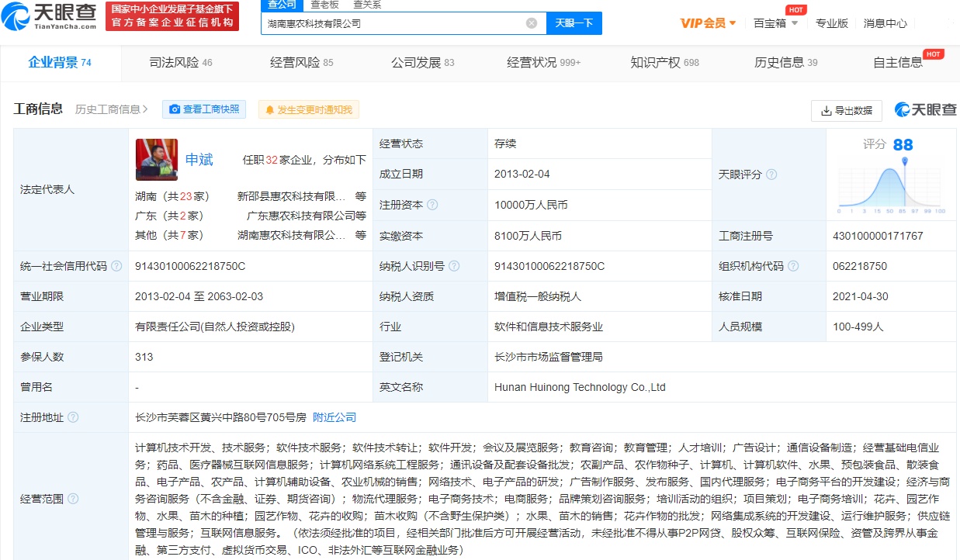
Task: Click the registration number 430100000171767
Action: tap(878, 236)
